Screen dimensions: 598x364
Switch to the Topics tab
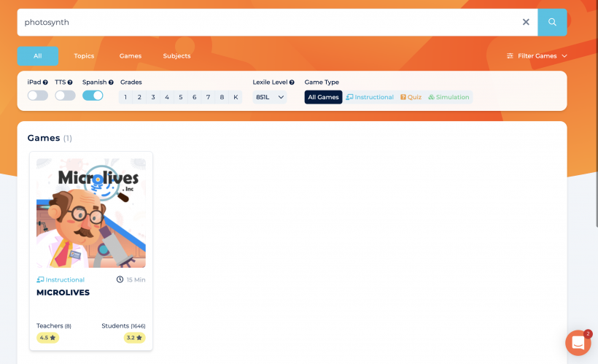pos(84,56)
